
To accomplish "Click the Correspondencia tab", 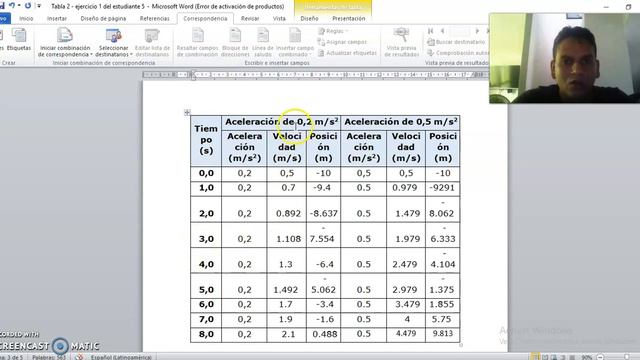I will (x=205, y=18).
